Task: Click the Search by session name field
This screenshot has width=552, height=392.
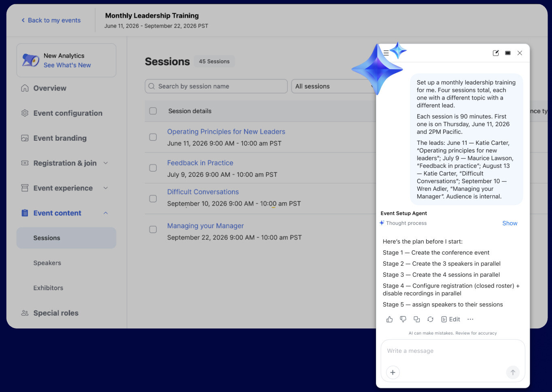Action: (216, 86)
